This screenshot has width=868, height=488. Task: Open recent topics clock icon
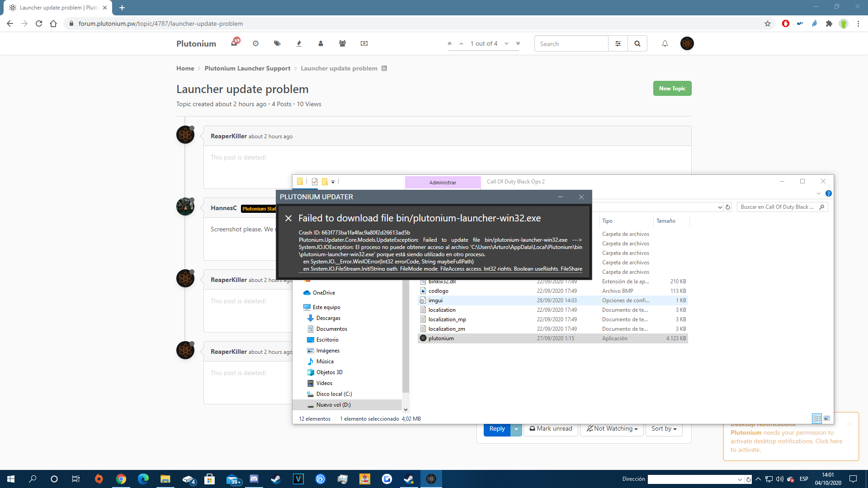[255, 43]
